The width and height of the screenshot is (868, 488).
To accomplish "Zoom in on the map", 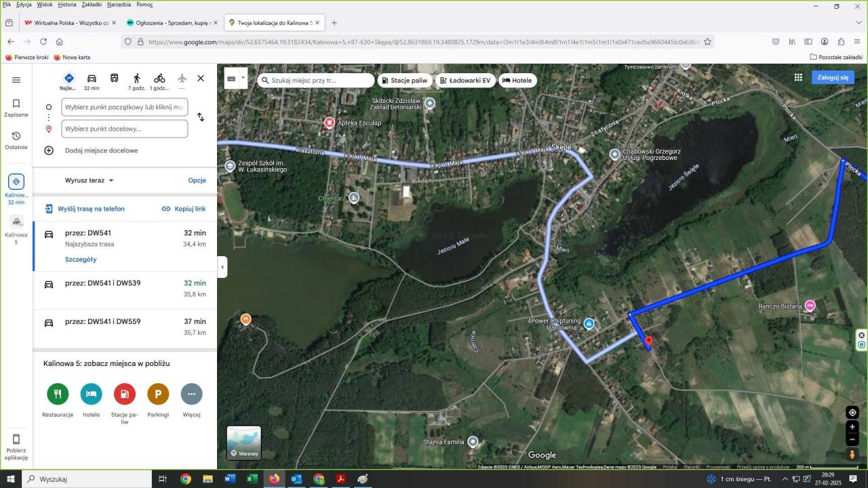I will pos(852,427).
